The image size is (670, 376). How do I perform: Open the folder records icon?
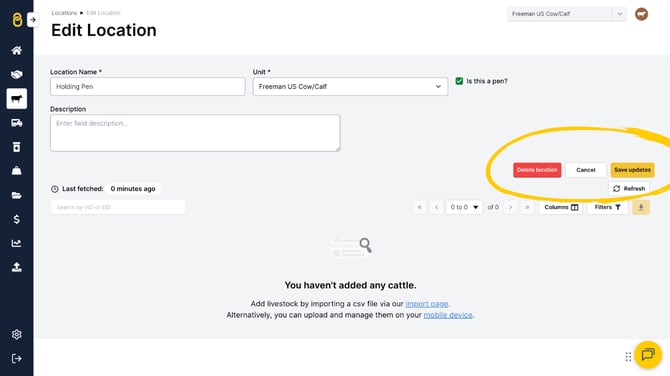(17, 195)
